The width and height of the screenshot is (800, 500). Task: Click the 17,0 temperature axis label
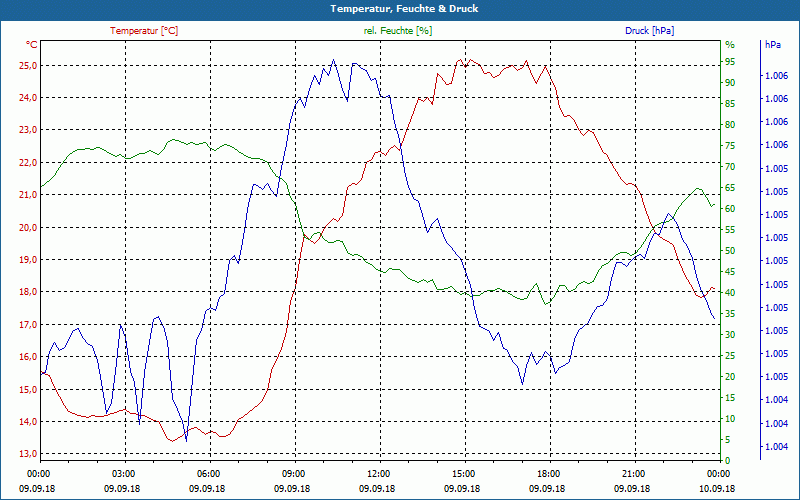point(28,324)
